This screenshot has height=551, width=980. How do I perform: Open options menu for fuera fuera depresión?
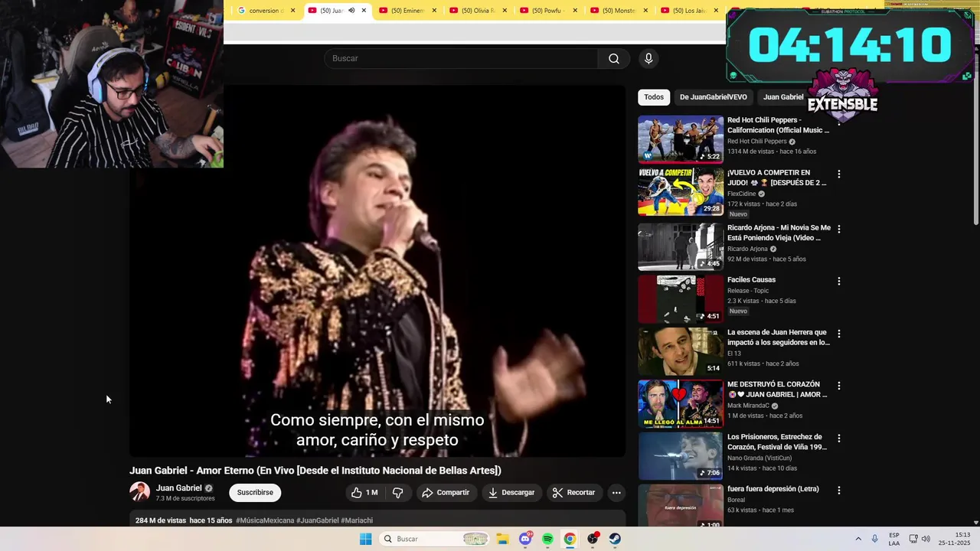click(x=838, y=491)
